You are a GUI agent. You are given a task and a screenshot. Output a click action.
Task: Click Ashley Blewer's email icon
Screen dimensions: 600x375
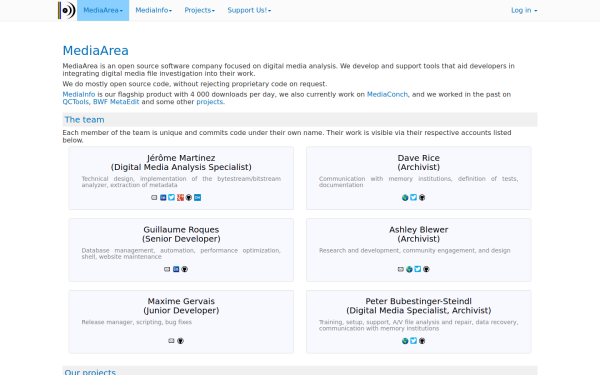(x=401, y=269)
